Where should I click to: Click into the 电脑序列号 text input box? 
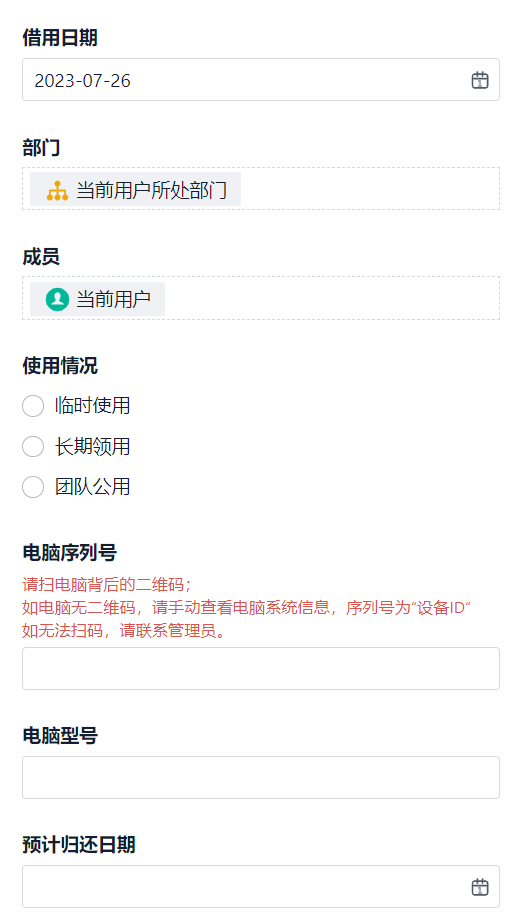(x=261, y=668)
